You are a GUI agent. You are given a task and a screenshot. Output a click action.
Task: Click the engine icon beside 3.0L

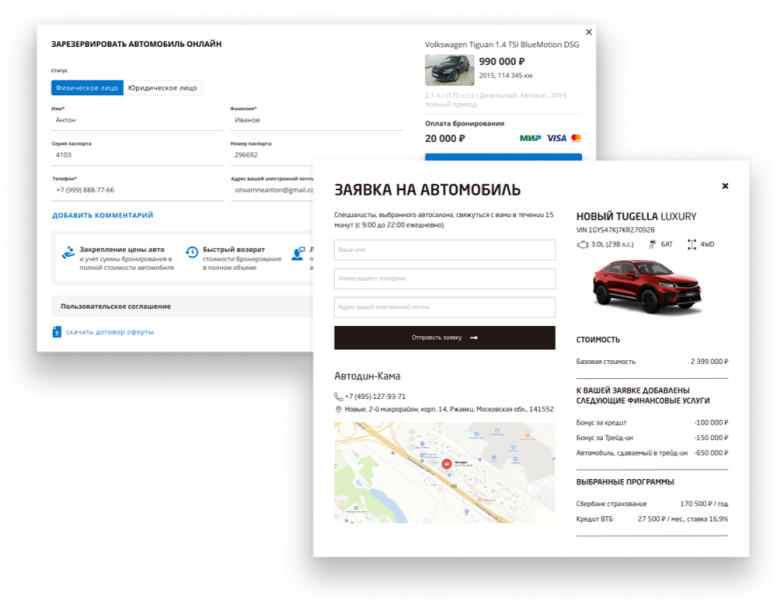pos(583,244)
